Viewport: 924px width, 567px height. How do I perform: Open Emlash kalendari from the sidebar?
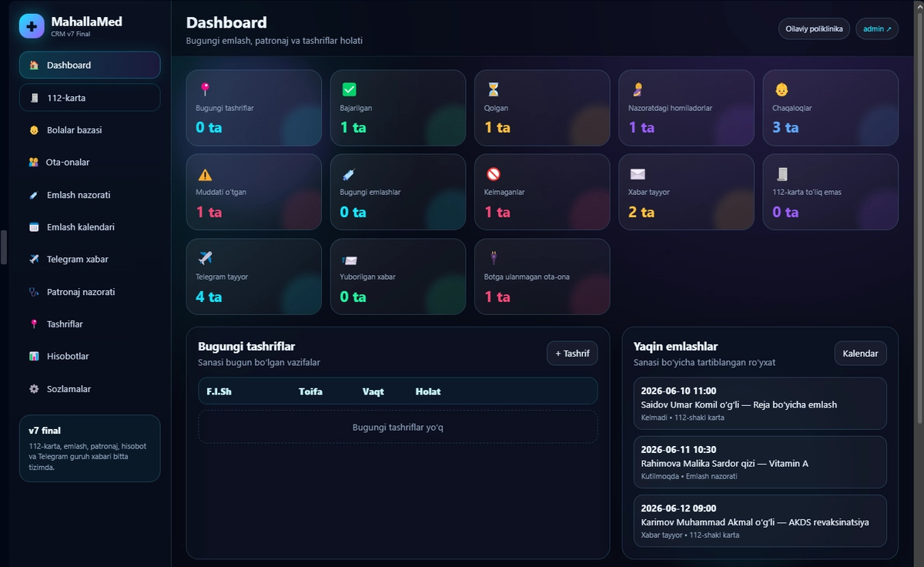coord(89,227)
